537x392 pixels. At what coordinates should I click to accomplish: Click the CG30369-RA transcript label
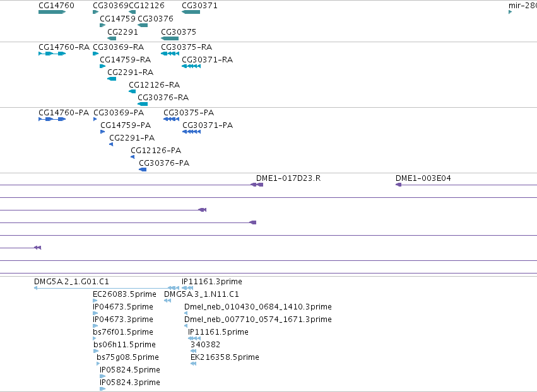[118, 47]
